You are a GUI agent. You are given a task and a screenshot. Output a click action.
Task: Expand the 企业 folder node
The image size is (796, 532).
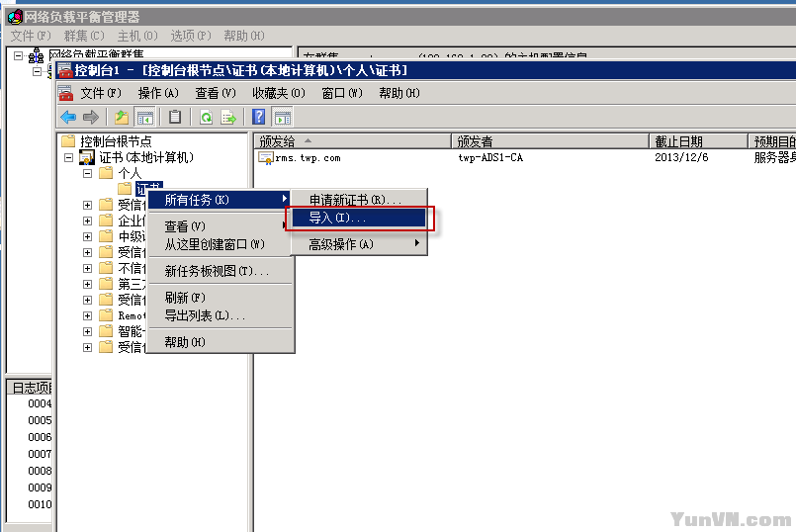(x=87, y=221)
